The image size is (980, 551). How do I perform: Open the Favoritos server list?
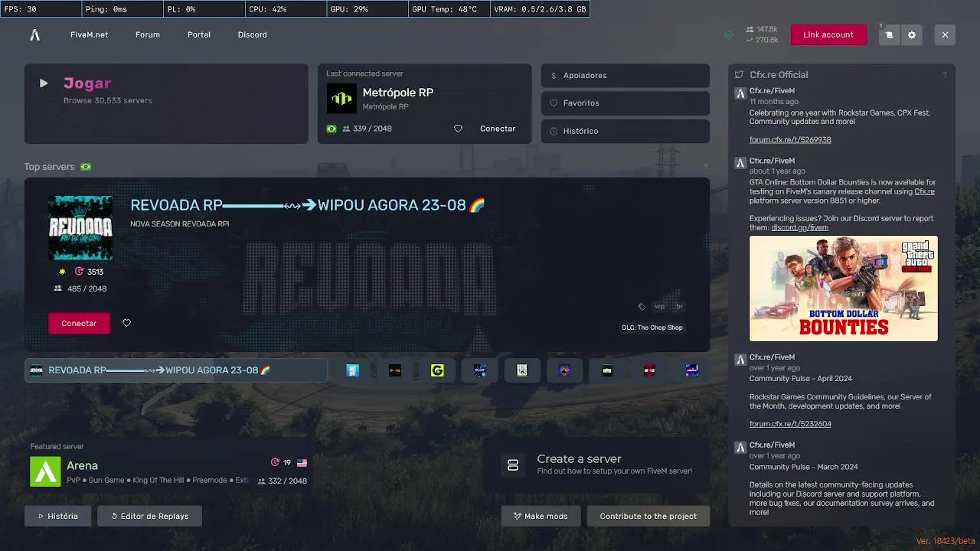626,103
